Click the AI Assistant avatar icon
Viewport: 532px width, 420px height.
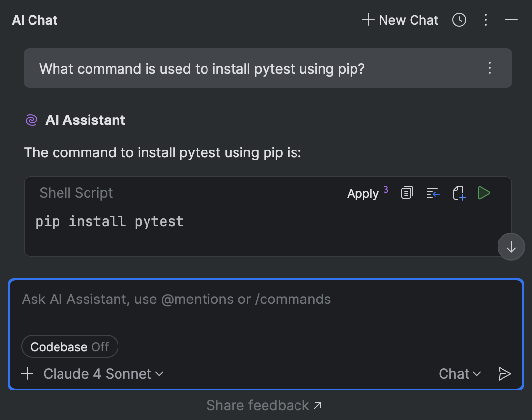tap(31, 120)
